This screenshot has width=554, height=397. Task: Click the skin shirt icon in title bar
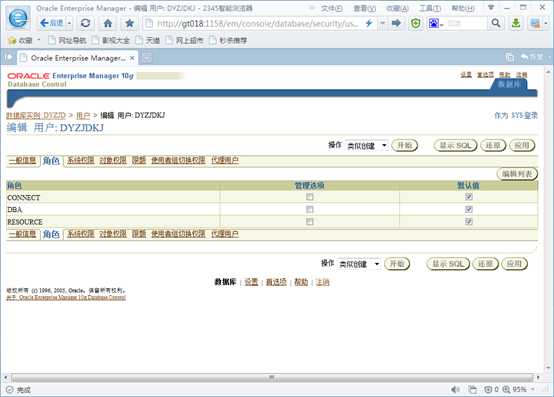491,7
